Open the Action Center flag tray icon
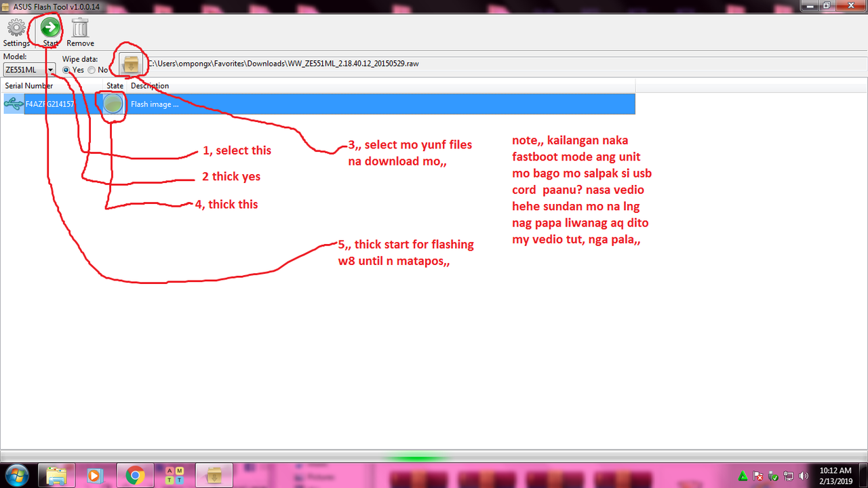The width and height of the screenshot is (868, 488). tap(759, 476)
